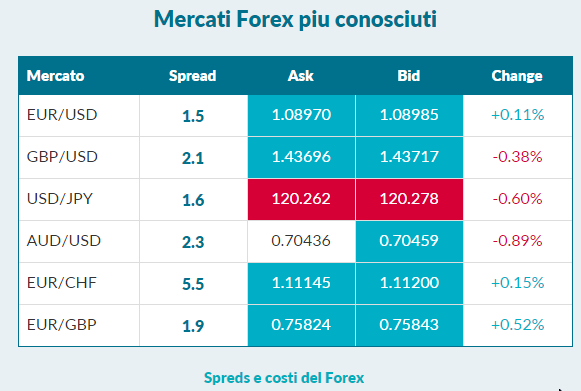Select the EUR/GBP bid price 0.75843
This screenshot has height=391, width=581.
(409, 325)
